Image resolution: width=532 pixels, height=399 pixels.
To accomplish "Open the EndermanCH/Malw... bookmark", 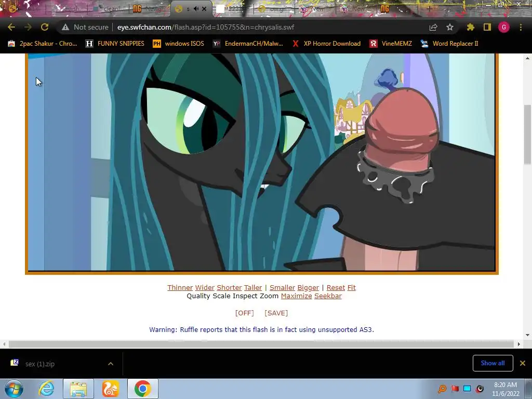I will pyautogui.click(x=248, y=44).
